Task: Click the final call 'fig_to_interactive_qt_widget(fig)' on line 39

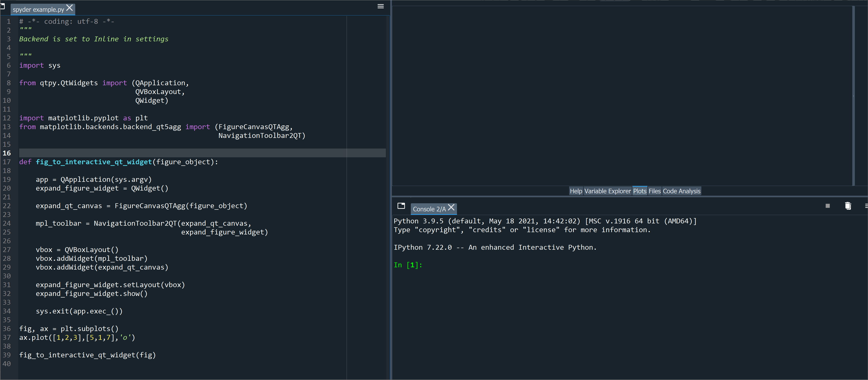Action: 88,355
